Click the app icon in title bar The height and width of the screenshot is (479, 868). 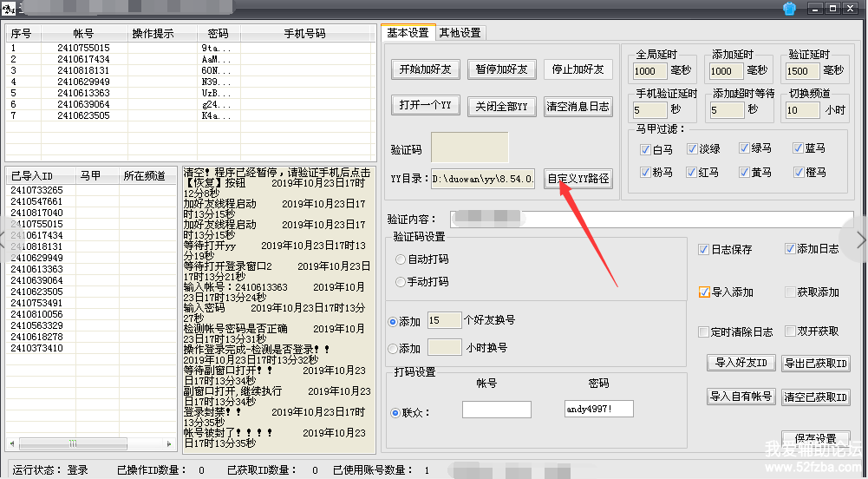tap(8, 9)
